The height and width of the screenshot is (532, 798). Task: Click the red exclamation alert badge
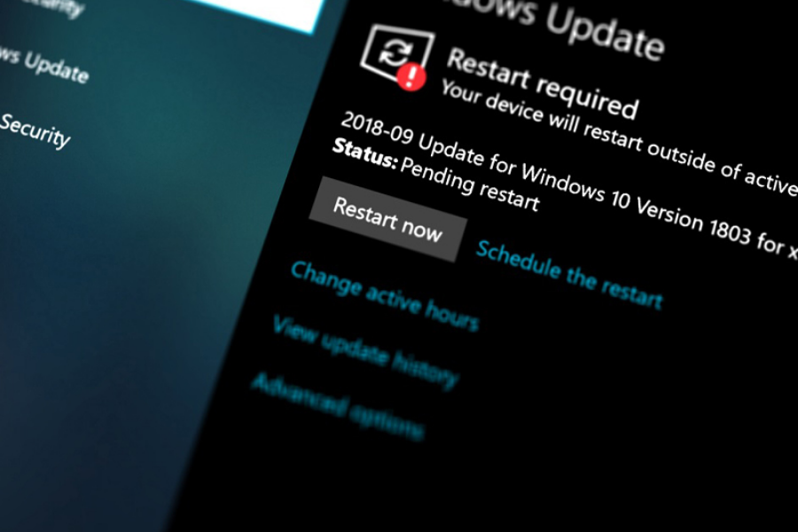pyautogui.click(x=411, y=78)
